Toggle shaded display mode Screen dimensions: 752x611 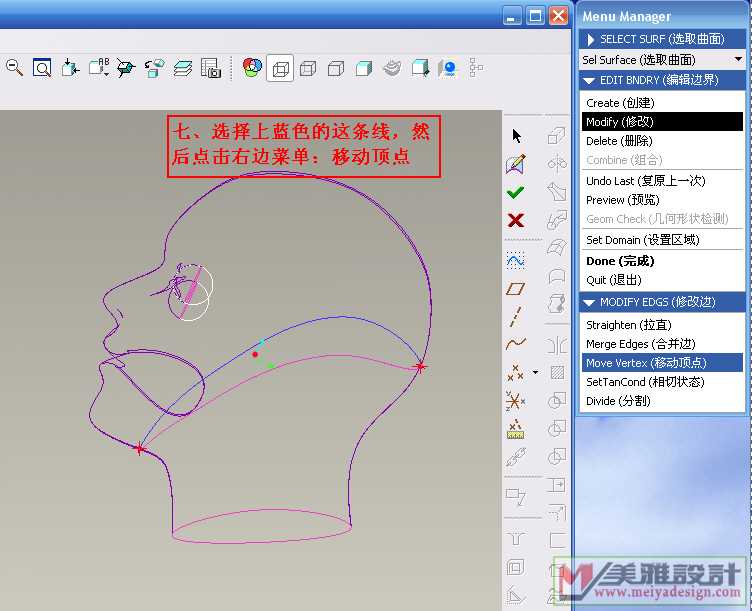coord(364,68)
